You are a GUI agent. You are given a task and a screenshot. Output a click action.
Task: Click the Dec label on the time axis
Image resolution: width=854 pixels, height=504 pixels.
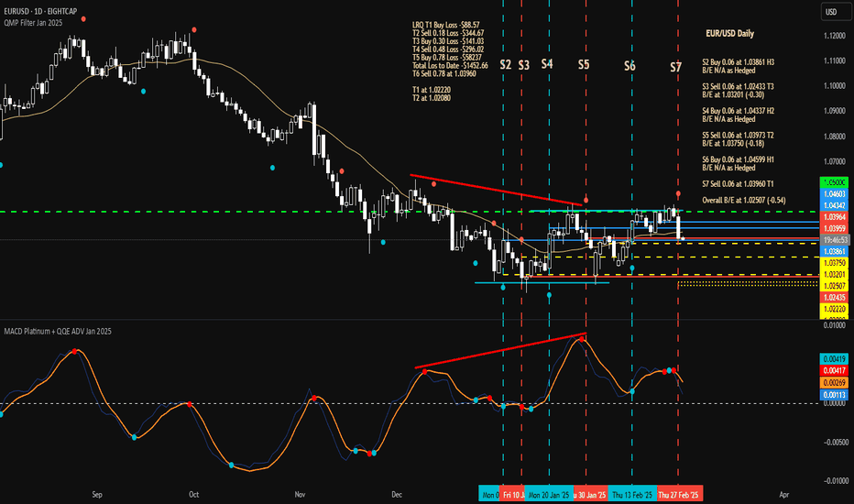[x=397, y=495]
